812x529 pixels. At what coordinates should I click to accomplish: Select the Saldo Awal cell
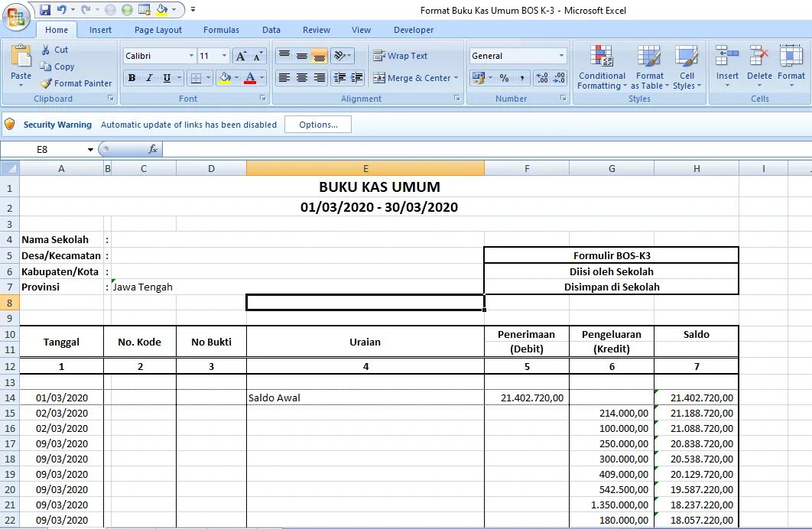365,398
